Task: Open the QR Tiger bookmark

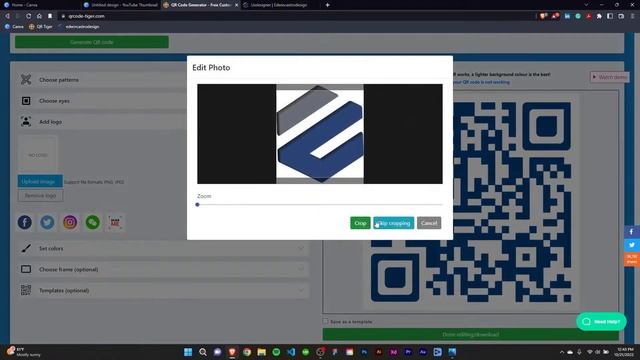Action: click(x=40, y=27)
